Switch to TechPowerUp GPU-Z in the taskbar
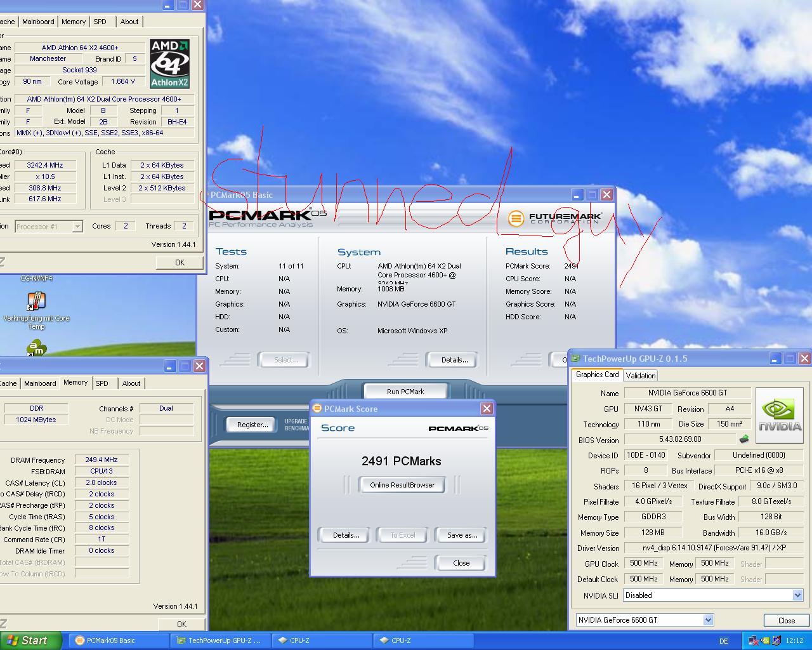Image resolution: width=812 pixels, height=650 pixels. click(221, 640)
